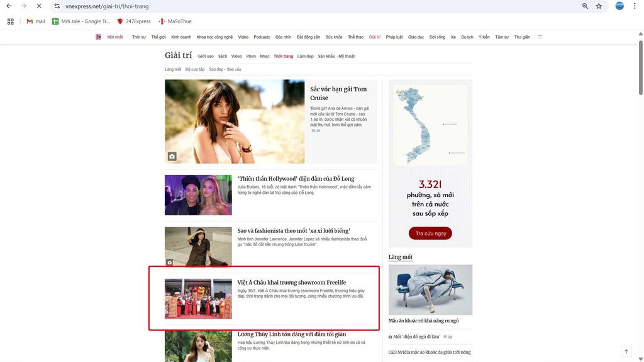Stop the page loading with the X button

(38, 6)
